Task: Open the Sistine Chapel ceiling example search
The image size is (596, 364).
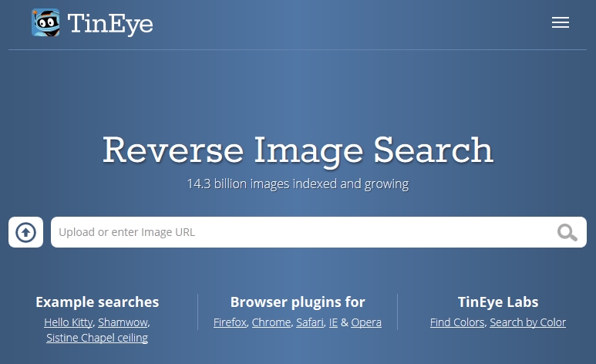Action: click(x=97, y=338)
